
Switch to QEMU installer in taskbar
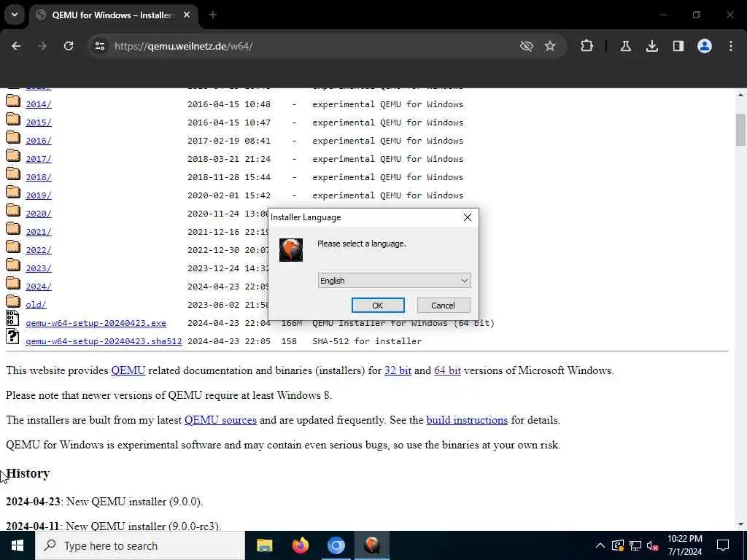pyautogui.click(x=372, y=545)
